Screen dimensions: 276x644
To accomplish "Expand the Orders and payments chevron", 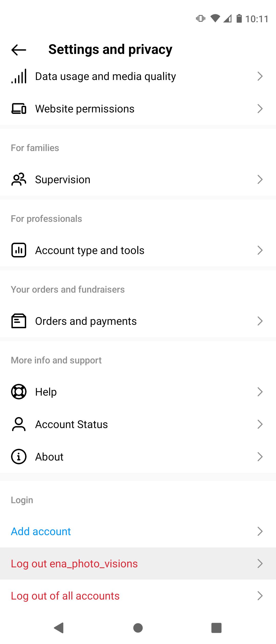I will pos(260,321).
